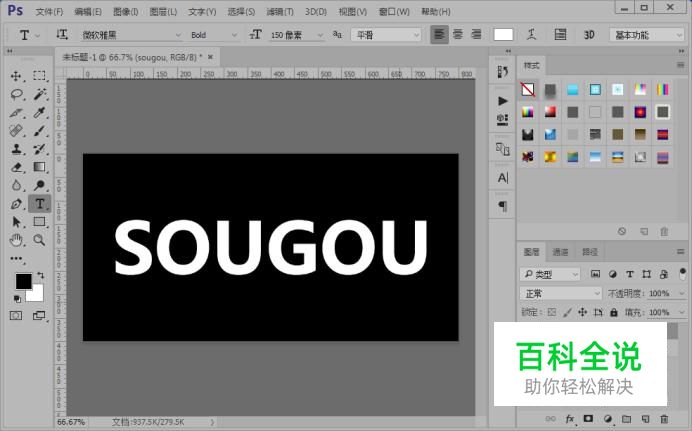Add a layer style via fx button

pos(570,419)
